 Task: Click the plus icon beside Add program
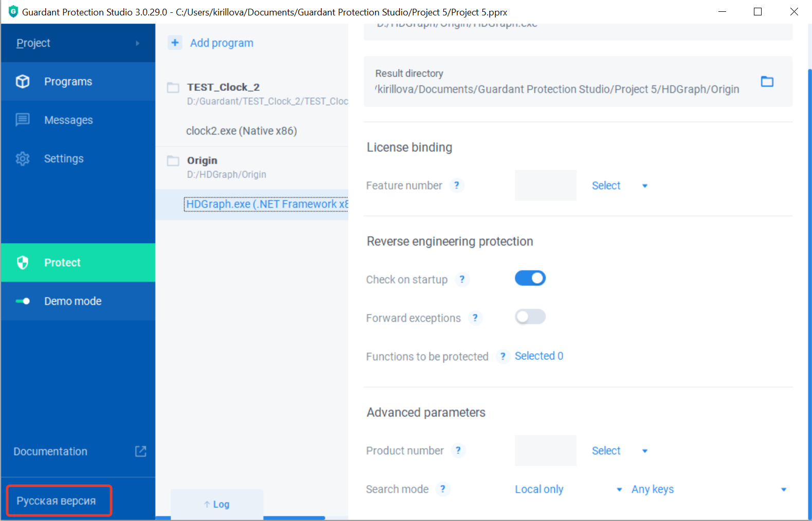coord(175,43)
